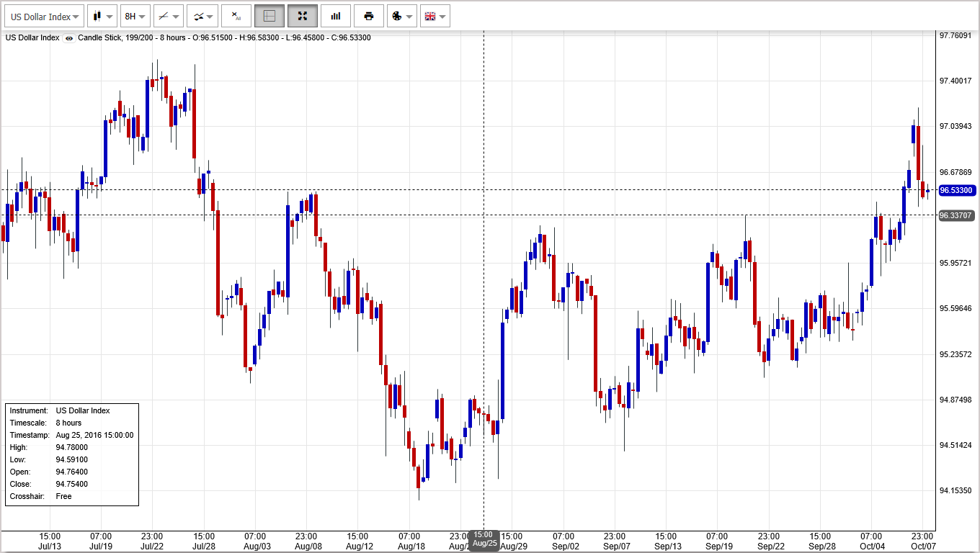Click the remove all drawings button

236,16
